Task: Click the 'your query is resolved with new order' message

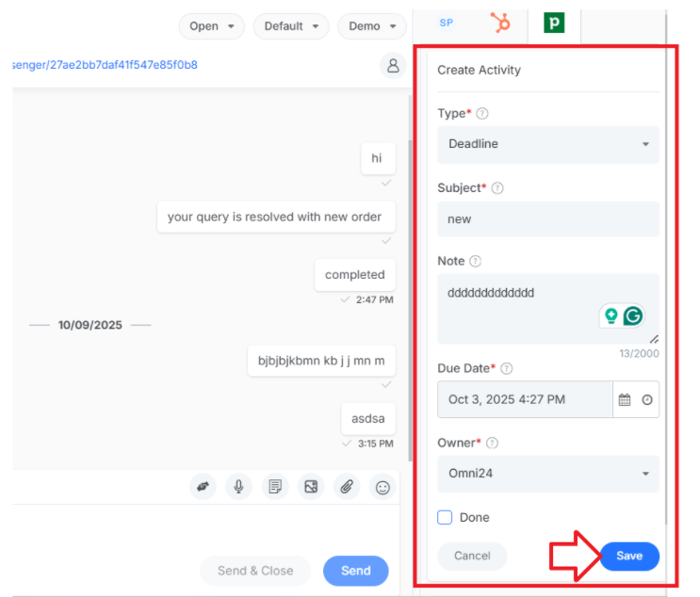Action: 274,217
